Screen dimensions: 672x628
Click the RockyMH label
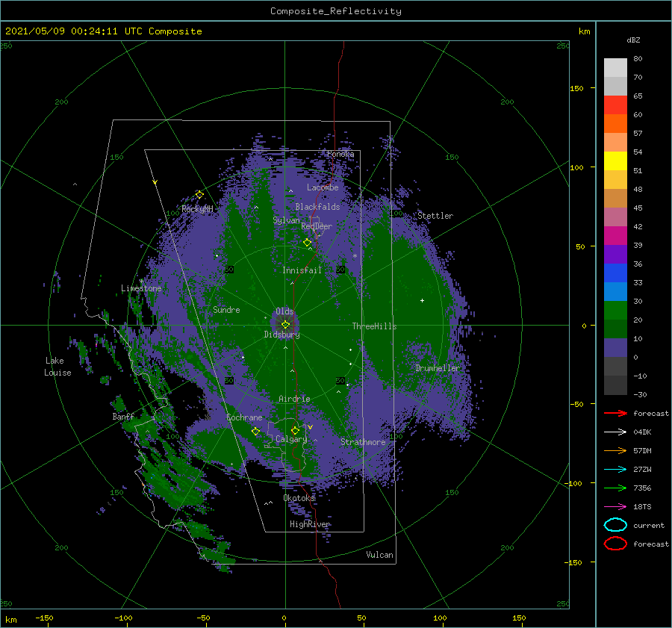pyautogui.click(x=197, y=209)
